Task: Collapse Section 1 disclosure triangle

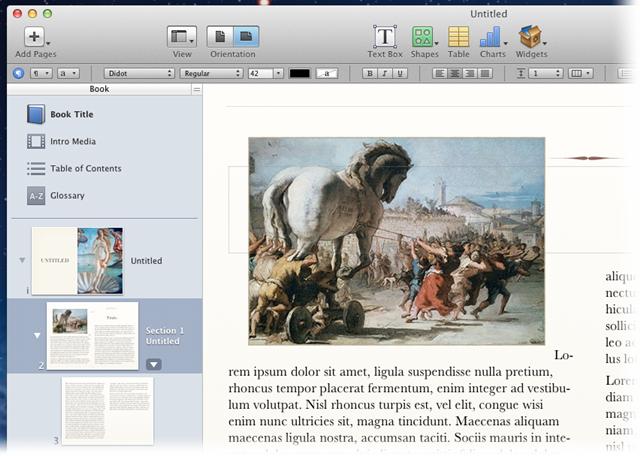Action: pyautogui.click(x=37, y=336)
